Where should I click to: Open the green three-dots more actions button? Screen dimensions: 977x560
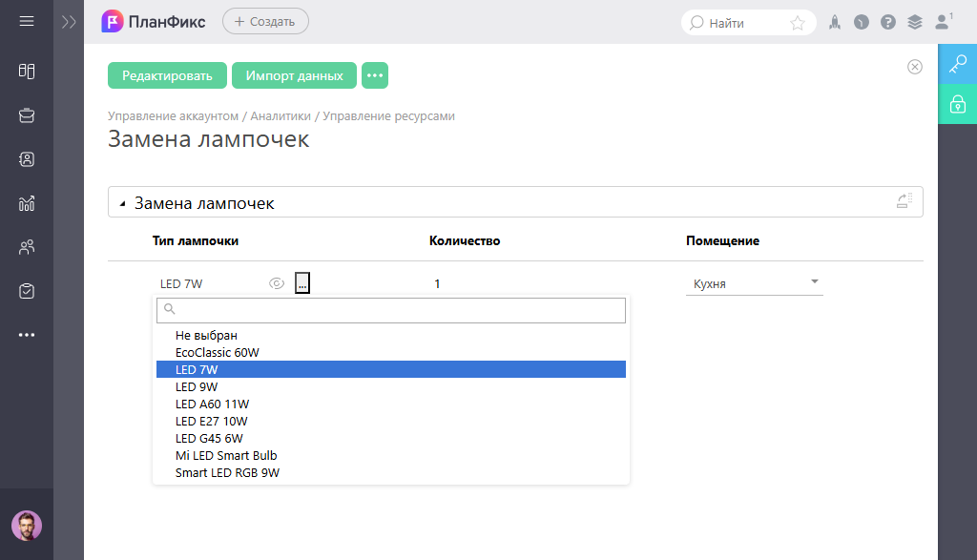click(375, 75)
